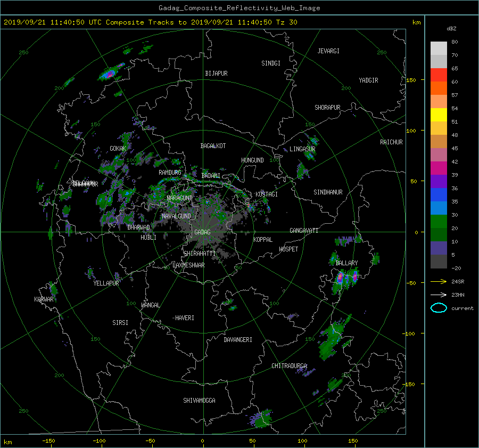Viewport: 479px width, 448px height.
Task: Click the light gray 70 dBZ color swatch
Action: (x=439, y=48)
